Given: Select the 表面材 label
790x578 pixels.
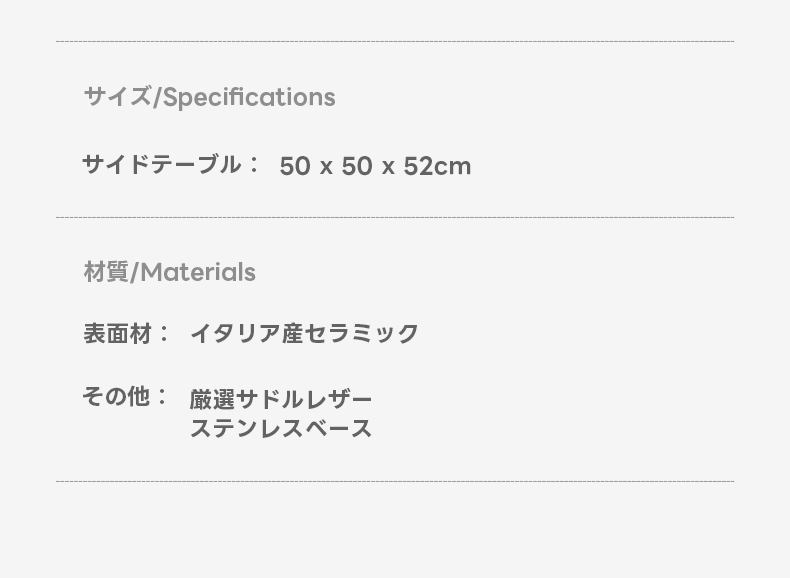Looking at the screenshot, I should coord(117,333).
